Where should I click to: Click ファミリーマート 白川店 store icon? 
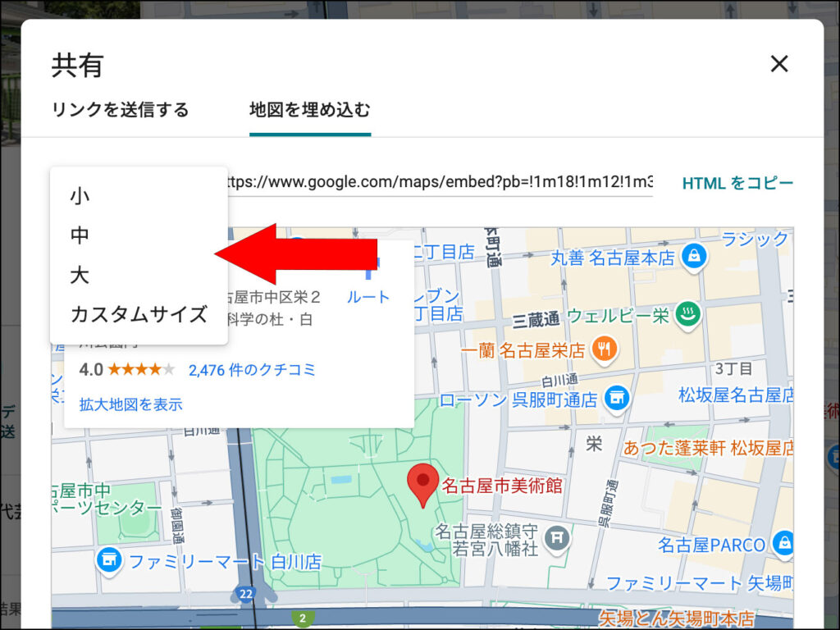click(x=109, y=560)
